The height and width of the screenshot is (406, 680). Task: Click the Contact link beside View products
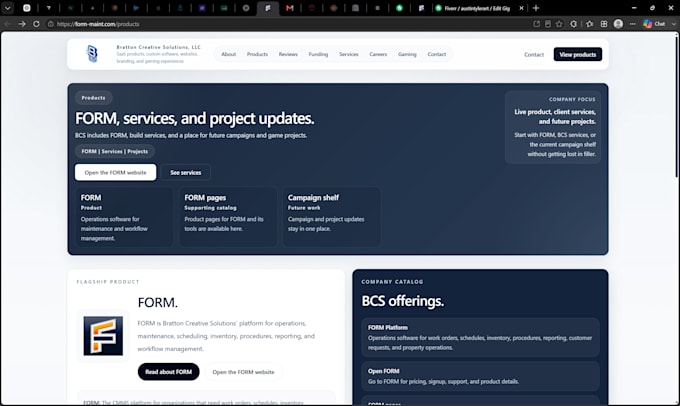(x=534, y=55)
